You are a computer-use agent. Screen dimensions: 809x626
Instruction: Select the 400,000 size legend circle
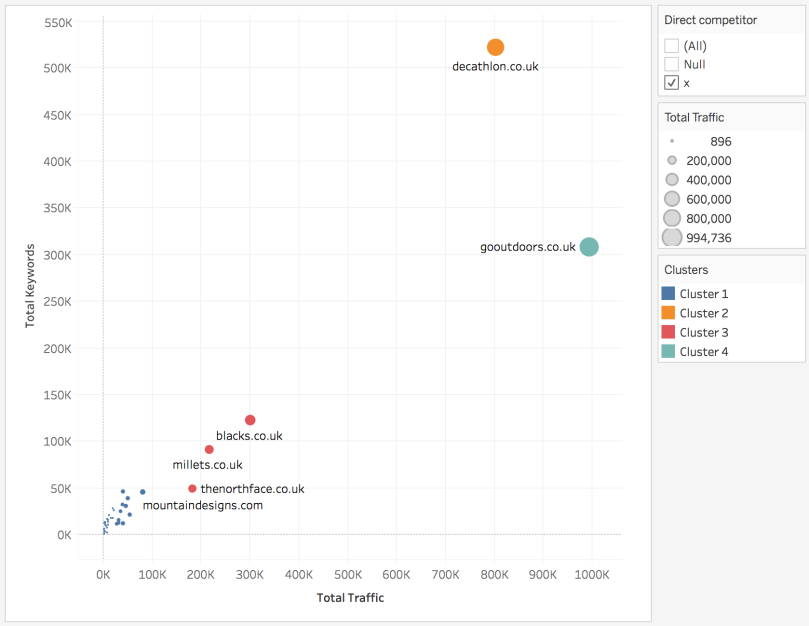[672, 180]
